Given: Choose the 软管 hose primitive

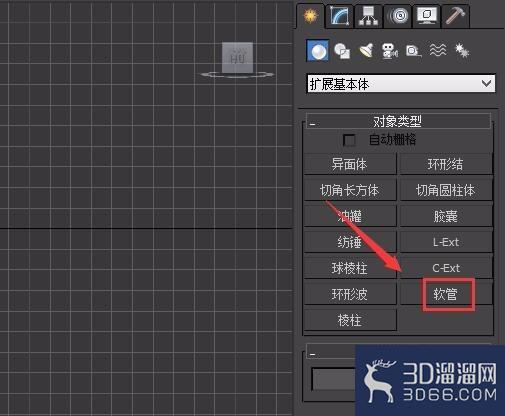Looking at the screenshot, I should point(446,294).
